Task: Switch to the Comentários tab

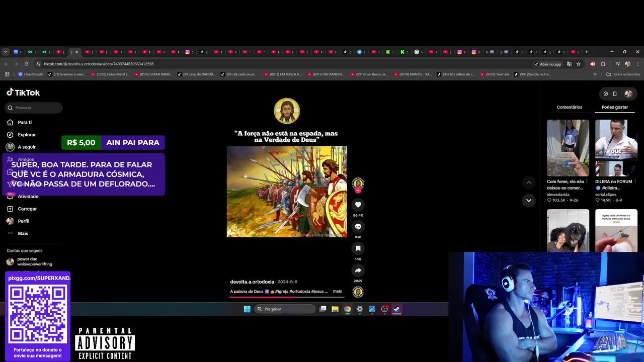Action: [570, 107]
